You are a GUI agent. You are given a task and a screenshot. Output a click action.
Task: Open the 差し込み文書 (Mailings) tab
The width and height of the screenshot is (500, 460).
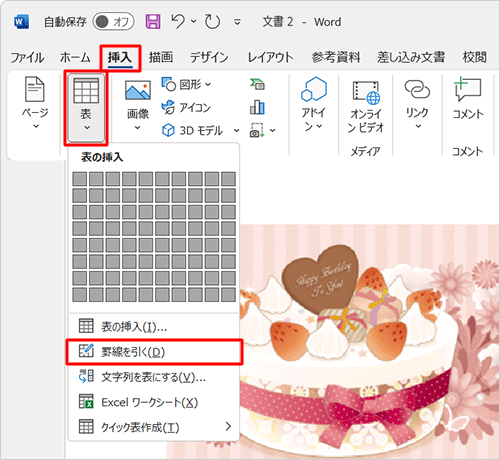click(x=411, y=58)
